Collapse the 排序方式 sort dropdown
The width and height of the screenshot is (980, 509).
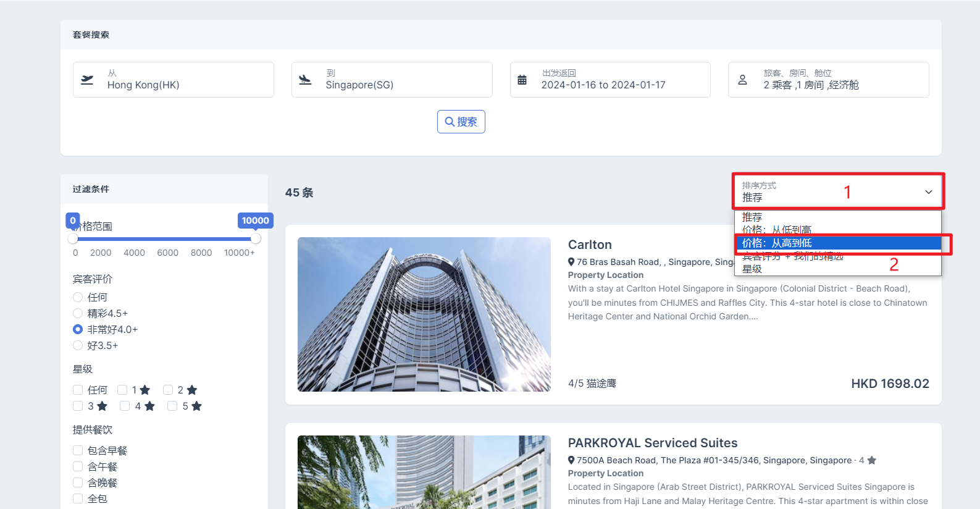pos(928,192)
